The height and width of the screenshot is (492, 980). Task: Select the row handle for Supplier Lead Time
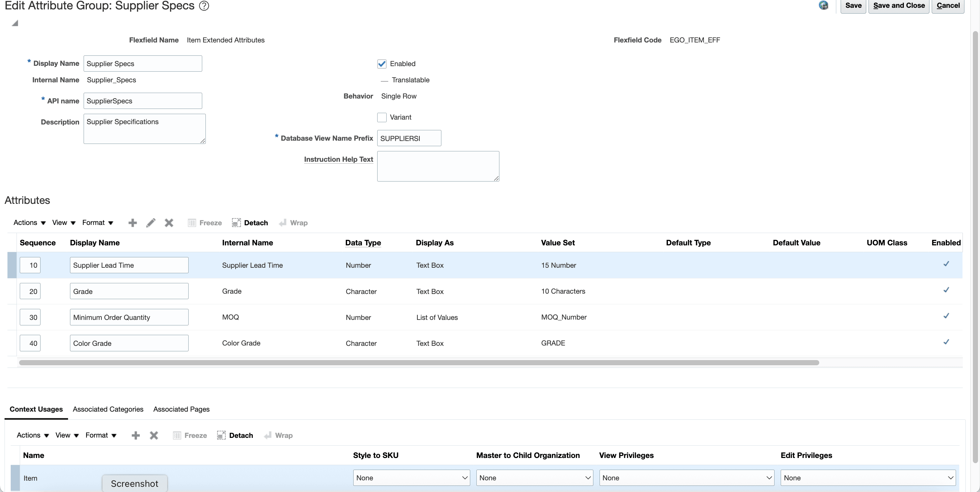(12, 265)
